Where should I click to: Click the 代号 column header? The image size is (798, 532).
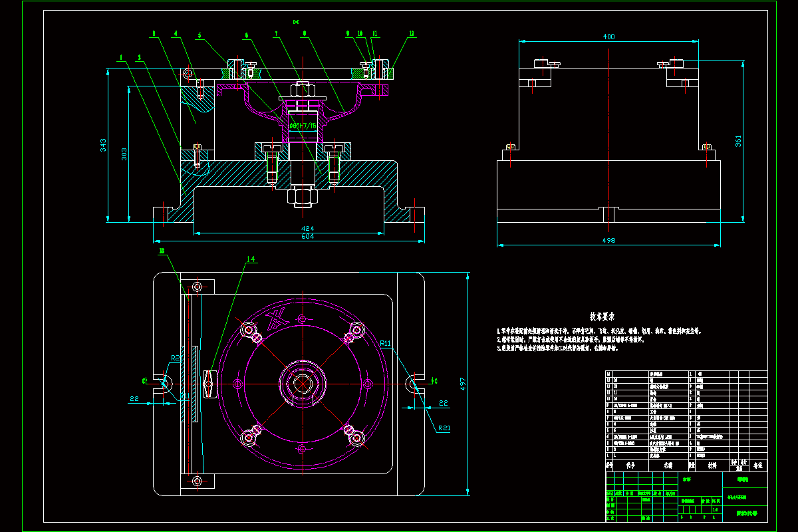[630, 465]
